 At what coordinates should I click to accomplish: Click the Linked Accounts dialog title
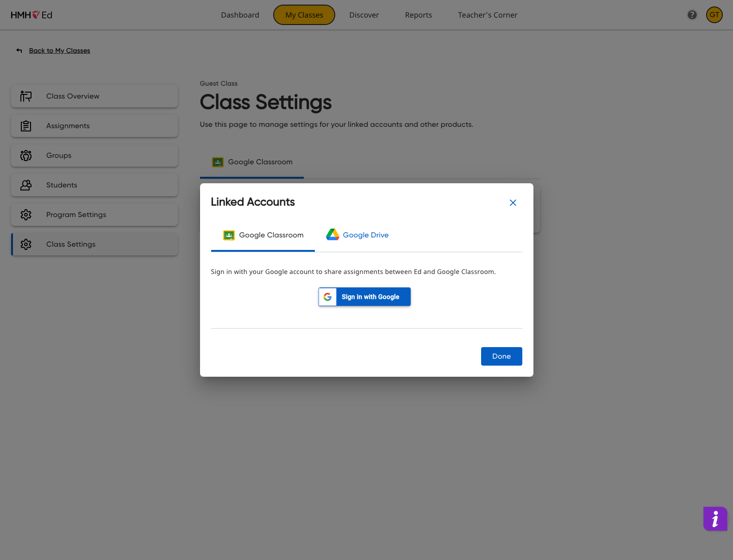pyautogui.click(x=253, y=202)
